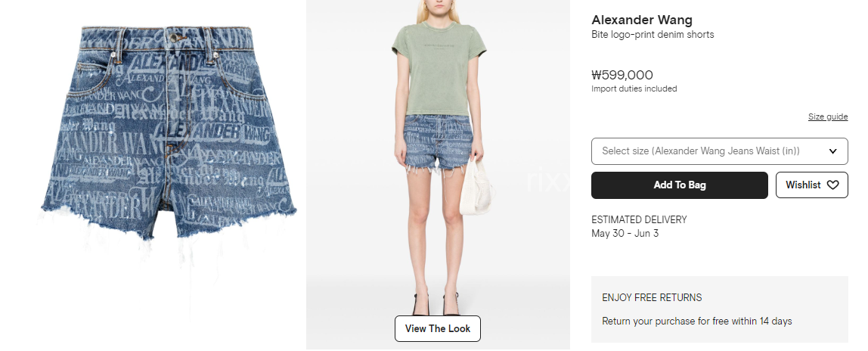Open the Size guide link
The height and width of the screenshot is (351, 868).
point(828,116)
